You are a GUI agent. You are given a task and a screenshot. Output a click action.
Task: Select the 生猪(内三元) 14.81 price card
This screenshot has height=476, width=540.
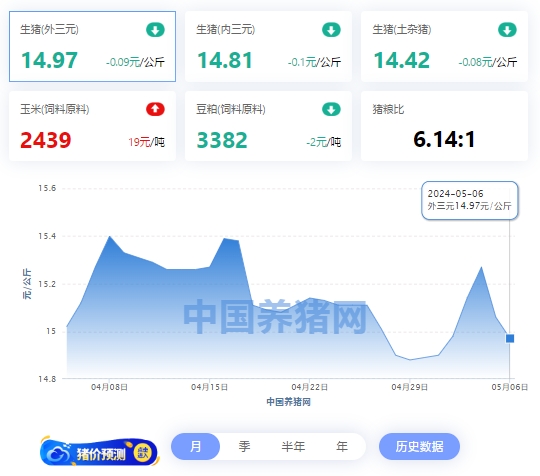click(268, 46)
